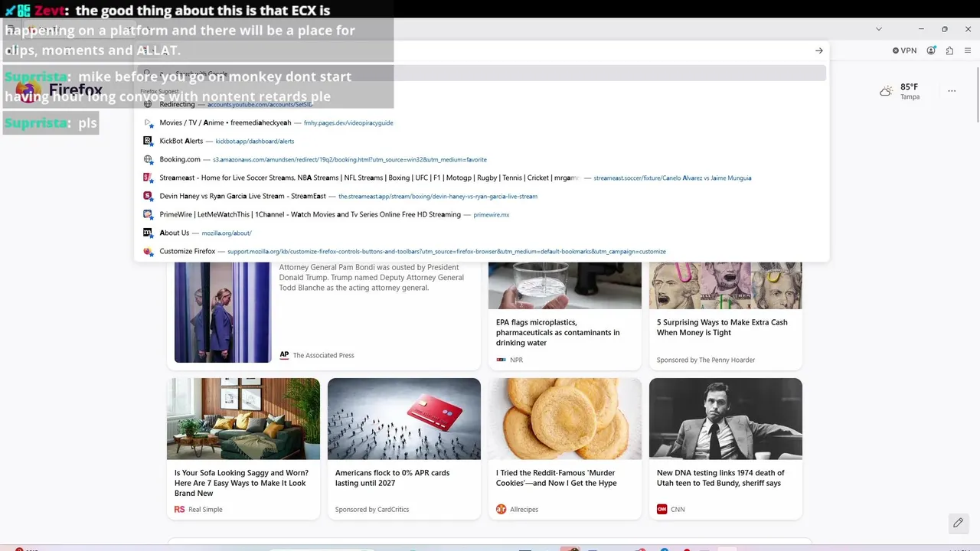This screenshot has width=980, height=551.
Task: Open the Firefox account profile icon
Action: click(931, 51)
